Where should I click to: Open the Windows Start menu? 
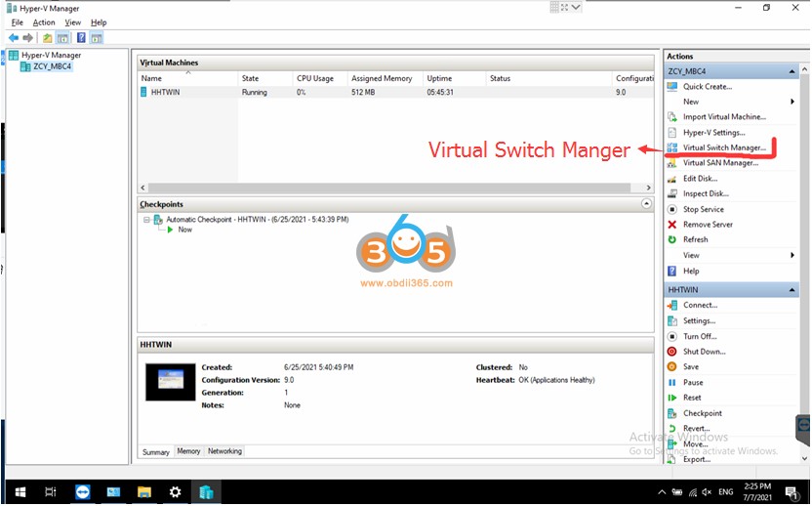pyautogui.click(x=20, y=492)
